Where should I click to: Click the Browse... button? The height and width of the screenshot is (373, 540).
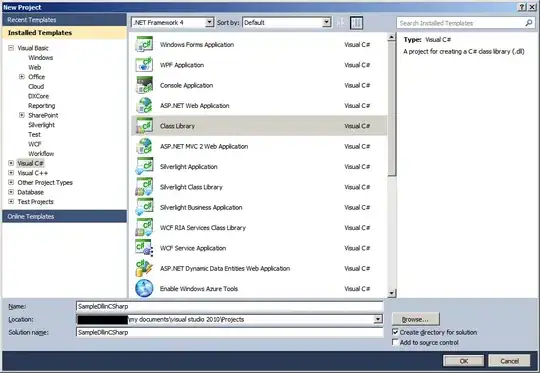click(416, 319)
